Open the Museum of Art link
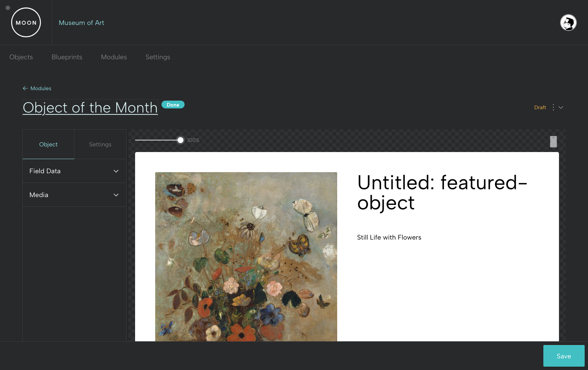The height and width of the screenshot is (370, 588). [x=82, y=23]
